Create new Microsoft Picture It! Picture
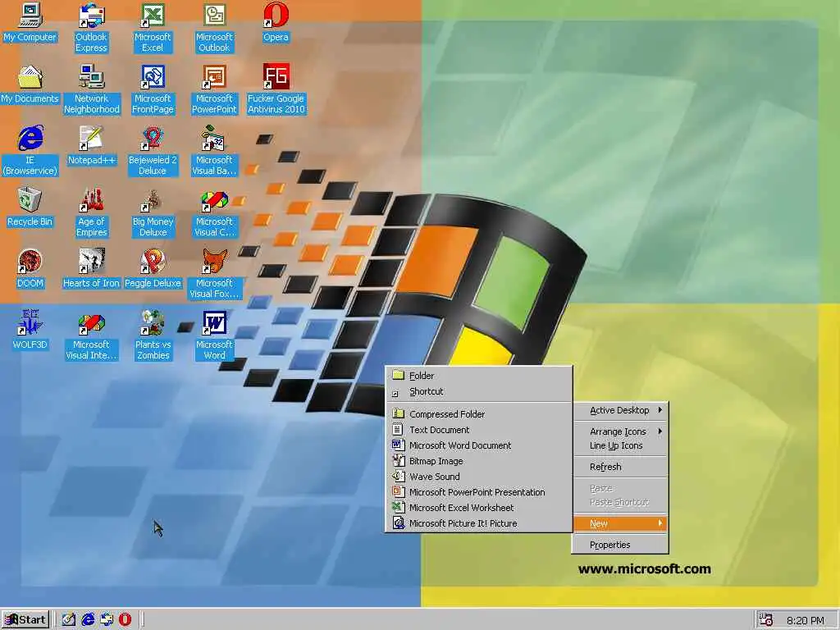Viewport: 840px width, 630px height. tap(478, 523)
